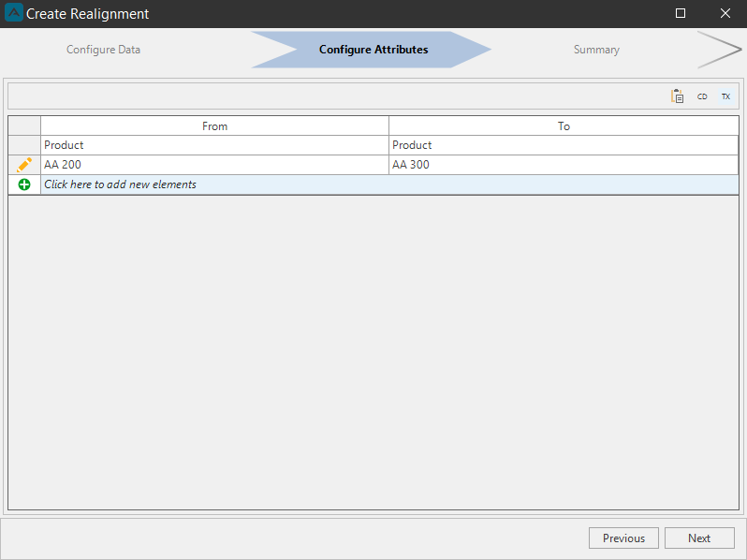This screenshot has height=560, width=747.
Task: Select the Configure Attributes step
Action: (373, 50)
